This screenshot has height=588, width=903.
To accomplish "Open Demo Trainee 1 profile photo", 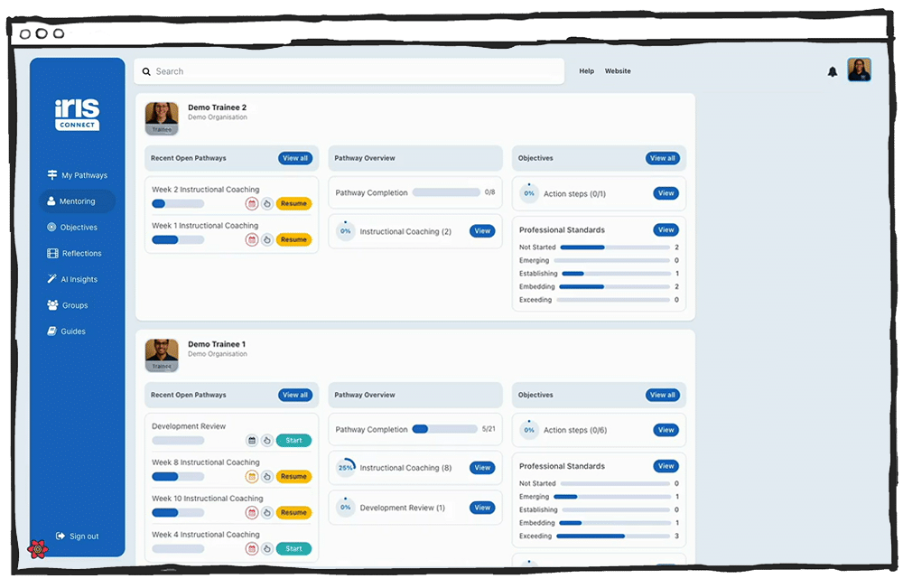I will click(162, 355).
